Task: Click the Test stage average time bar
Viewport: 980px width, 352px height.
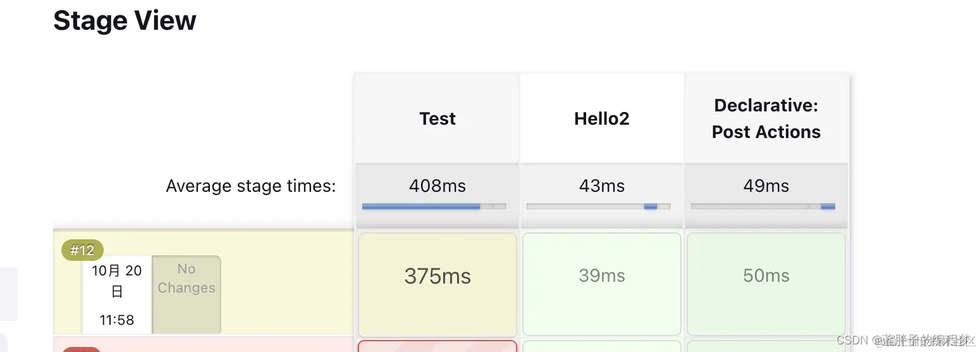Action: point(434,206)
